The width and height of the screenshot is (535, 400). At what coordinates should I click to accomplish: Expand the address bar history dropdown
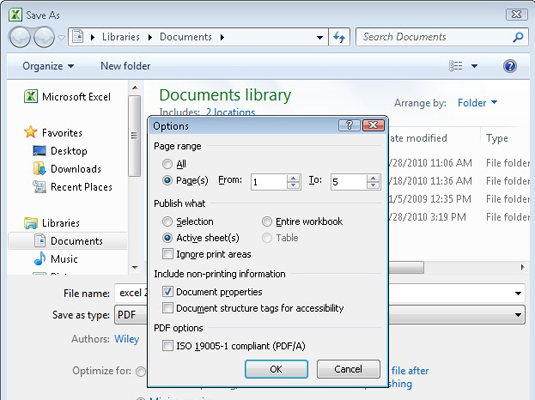(x=320, y=37)
